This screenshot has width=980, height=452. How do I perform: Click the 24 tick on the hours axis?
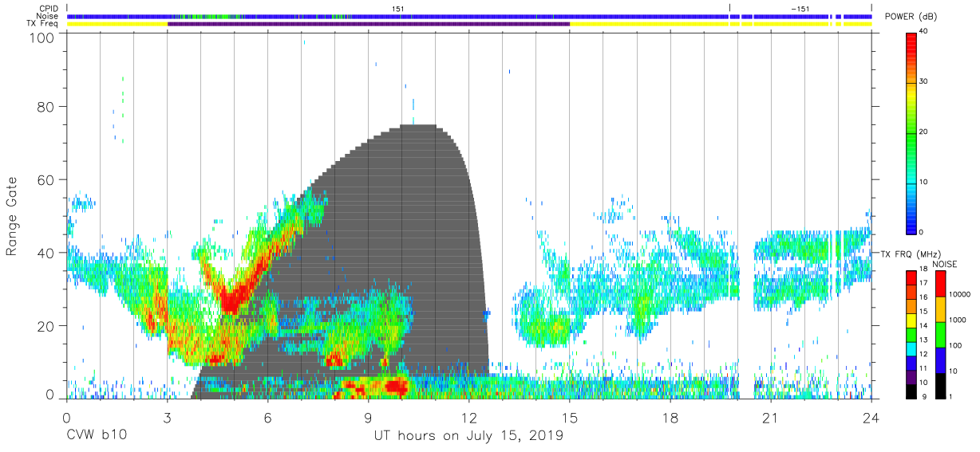tap(871, 418)
